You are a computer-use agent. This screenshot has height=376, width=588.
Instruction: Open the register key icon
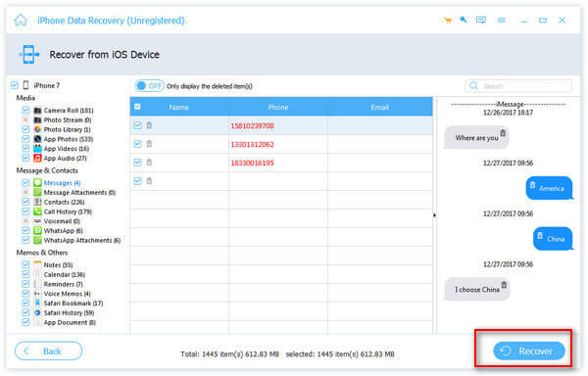tap(464, 20)
